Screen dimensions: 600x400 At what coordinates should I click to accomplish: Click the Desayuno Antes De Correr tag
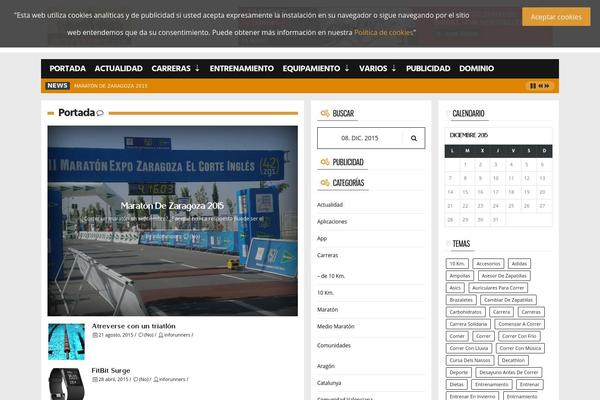click(x=509, y=372)
